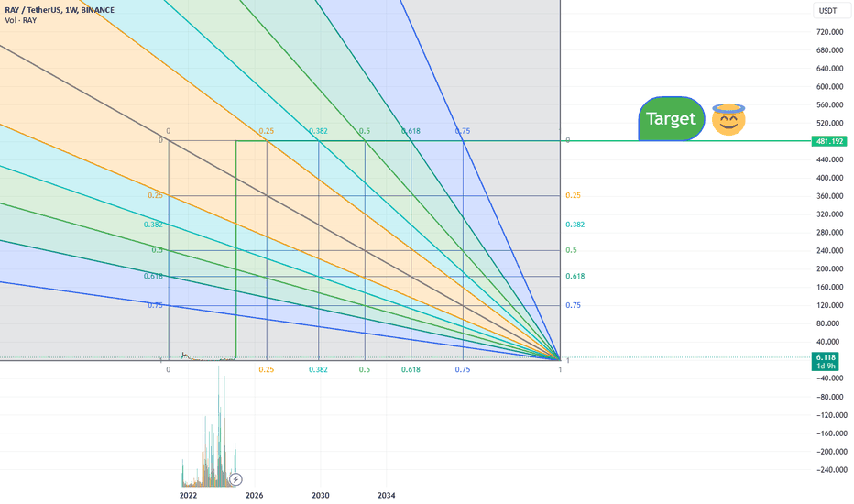
Task: Click the -200.000 price axis value
Action: [832, 452]
